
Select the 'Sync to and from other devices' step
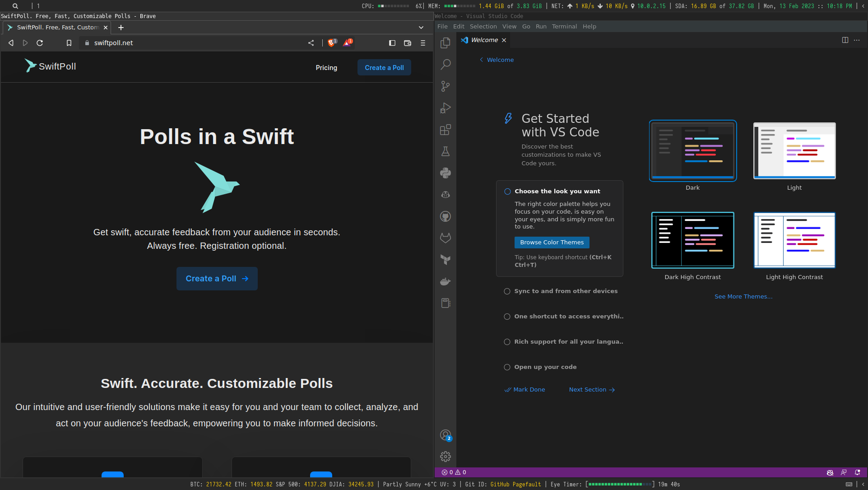pos(566,291)
